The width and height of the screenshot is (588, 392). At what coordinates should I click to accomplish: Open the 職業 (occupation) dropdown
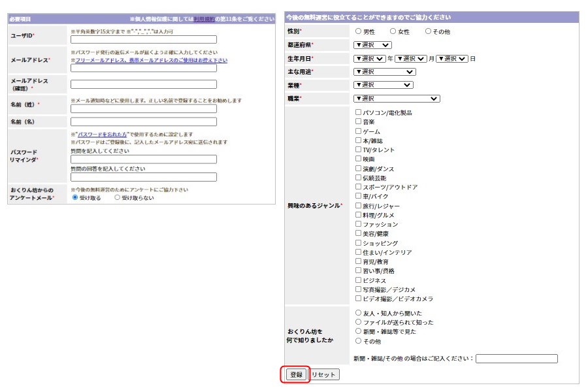(397, 99)
